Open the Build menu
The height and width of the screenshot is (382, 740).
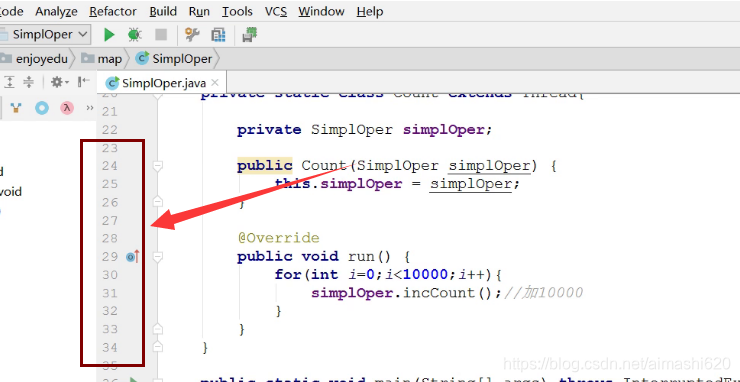163,11
